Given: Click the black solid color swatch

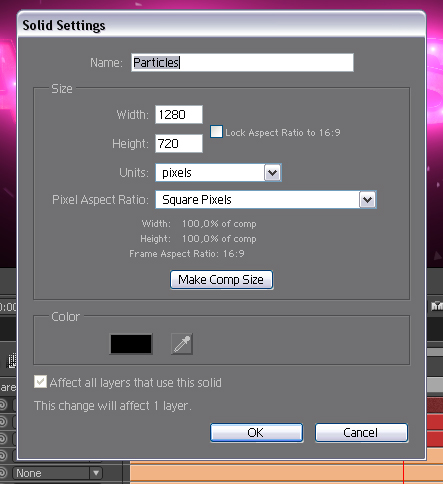Looking at the screenshot, I should (x=131, y=344).
